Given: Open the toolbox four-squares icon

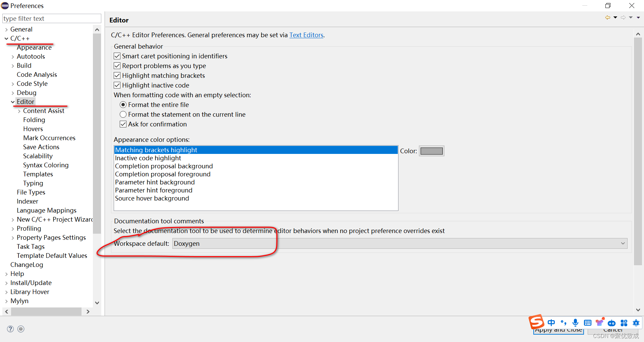Looking at the screenshot, I should pyautogui.click(x=624, y=323).
